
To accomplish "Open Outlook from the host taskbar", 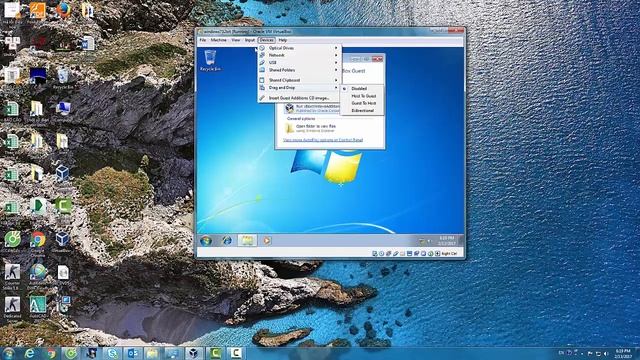I will pyautogui.click(x=133, y=353).
